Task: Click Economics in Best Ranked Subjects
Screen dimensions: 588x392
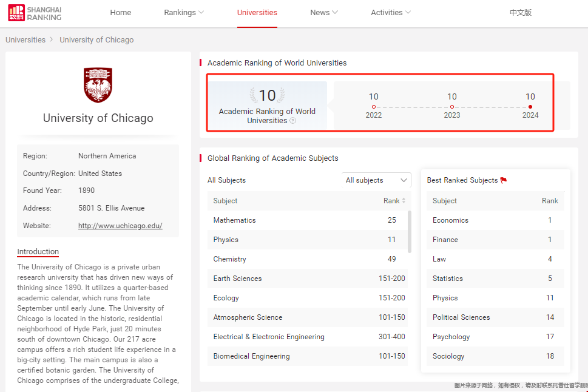Action: pos(495,220)
